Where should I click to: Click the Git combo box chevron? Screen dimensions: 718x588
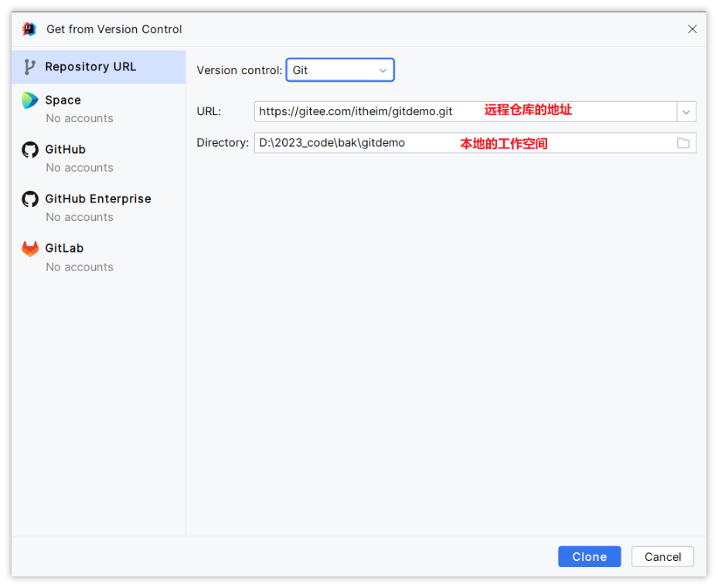(x=383, y=70)
